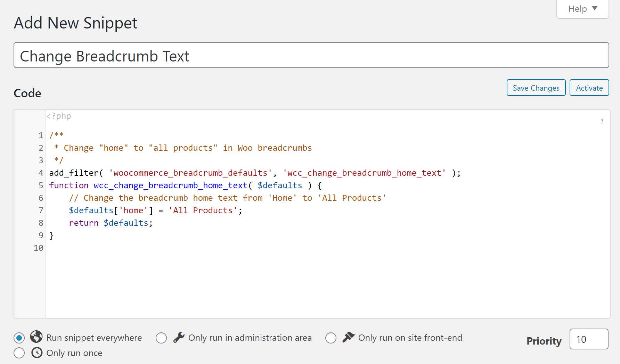This screenshot has width=620, height=364.
Task: Click the pin icon for site front-end
Action: [349, 337]
